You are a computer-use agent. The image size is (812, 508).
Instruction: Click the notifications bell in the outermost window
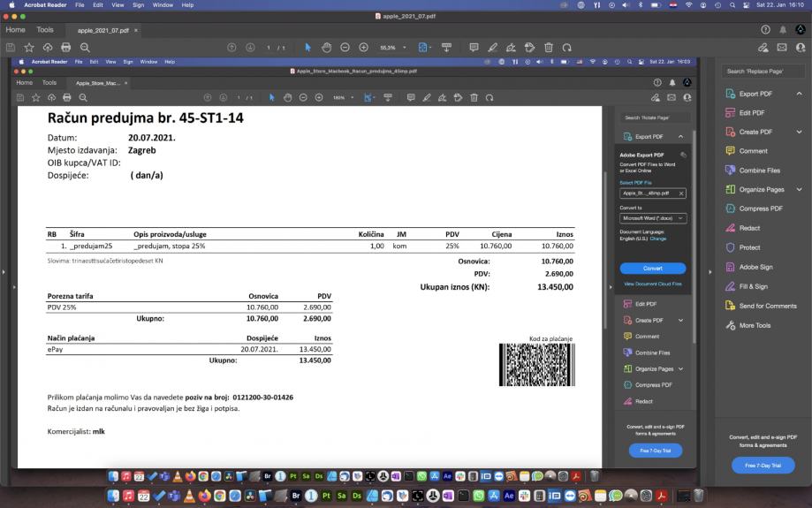pos(783,29)
